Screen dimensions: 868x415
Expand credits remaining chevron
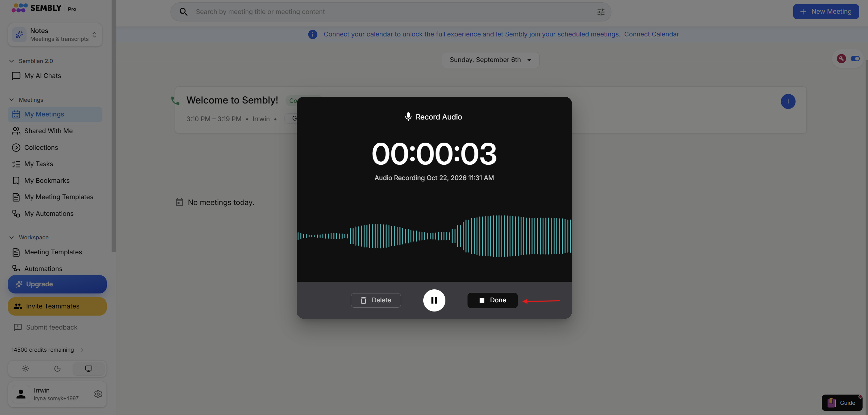pyautogui.click(x=82, y=350)
